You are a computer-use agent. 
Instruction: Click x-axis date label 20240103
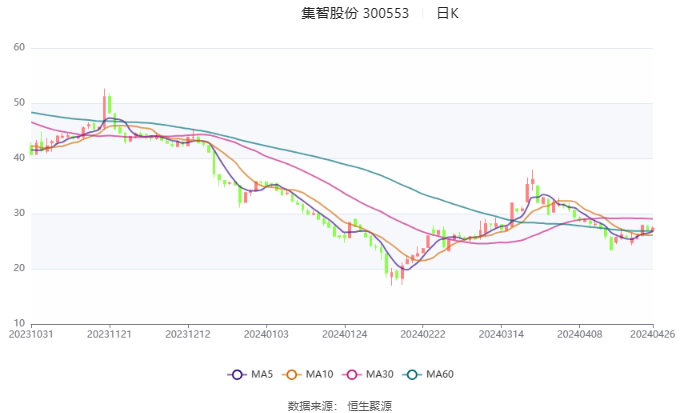(x=266, y=334)
